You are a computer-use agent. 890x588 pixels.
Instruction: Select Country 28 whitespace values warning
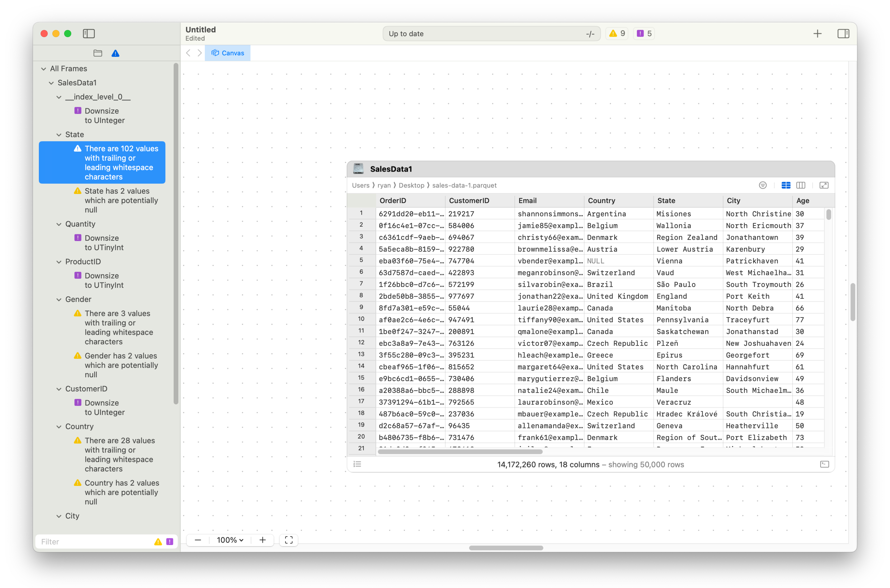(102, 455)
